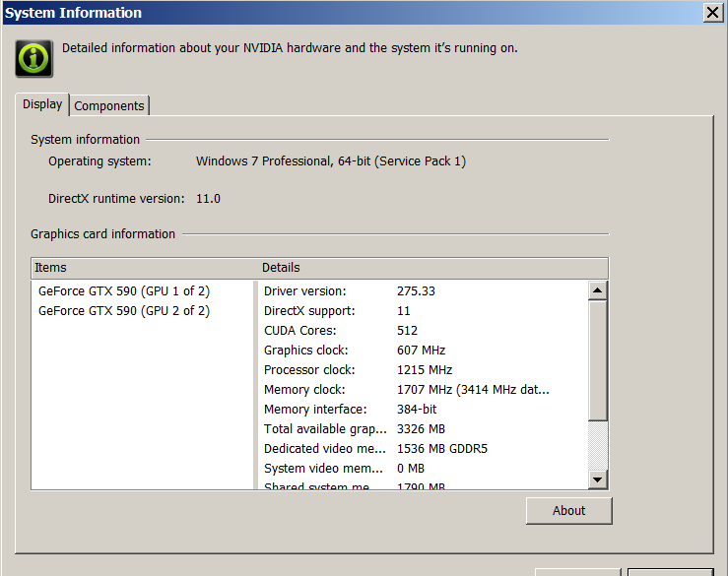Click the System video memory row label
The height and width of the screenshot is (576, 728).
tap(323, 469)
